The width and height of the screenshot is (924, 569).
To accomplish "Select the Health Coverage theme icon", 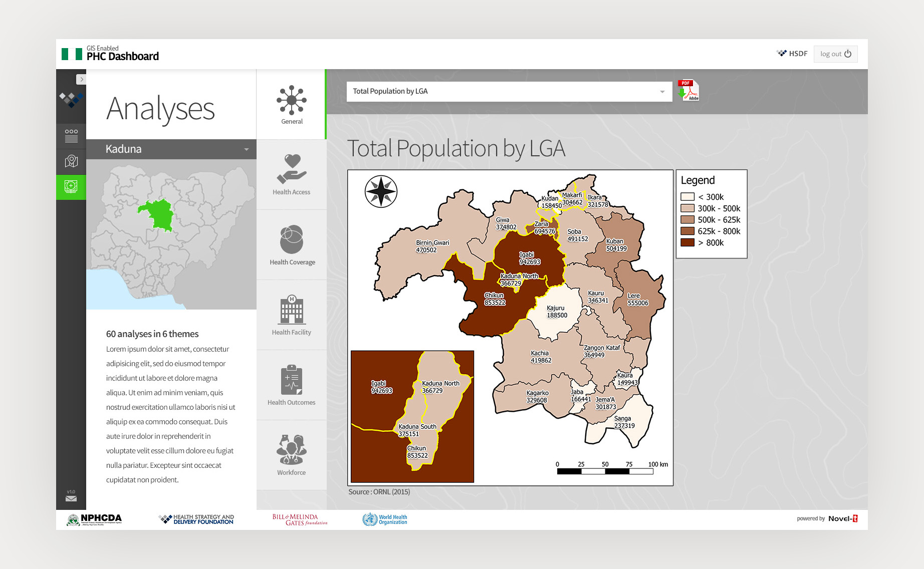I will pyautogui.click(x=292, y=240).
